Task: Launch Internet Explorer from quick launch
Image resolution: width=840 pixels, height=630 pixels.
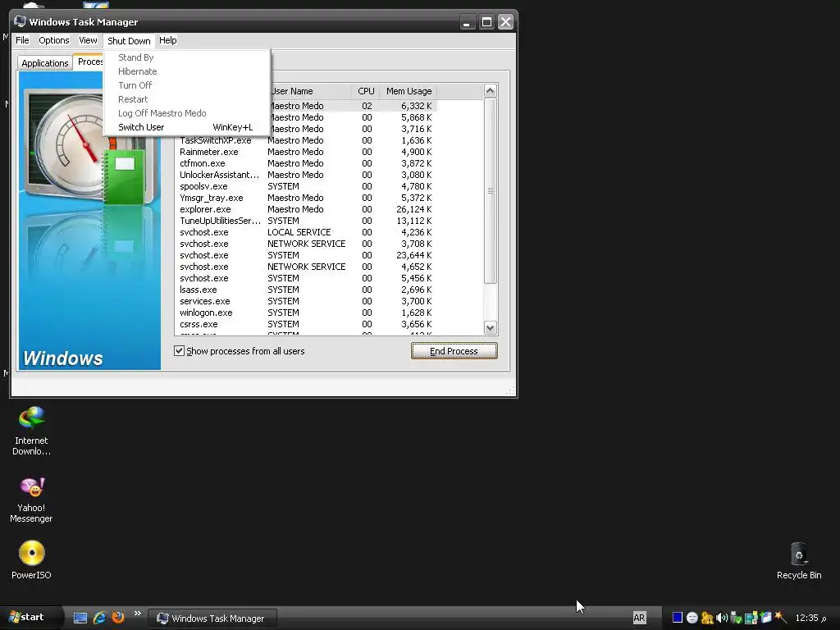Action: point(99,618)
